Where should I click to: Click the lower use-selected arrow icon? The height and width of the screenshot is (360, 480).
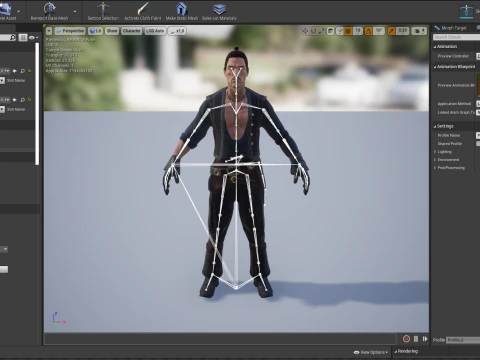(x=14, y=100)
